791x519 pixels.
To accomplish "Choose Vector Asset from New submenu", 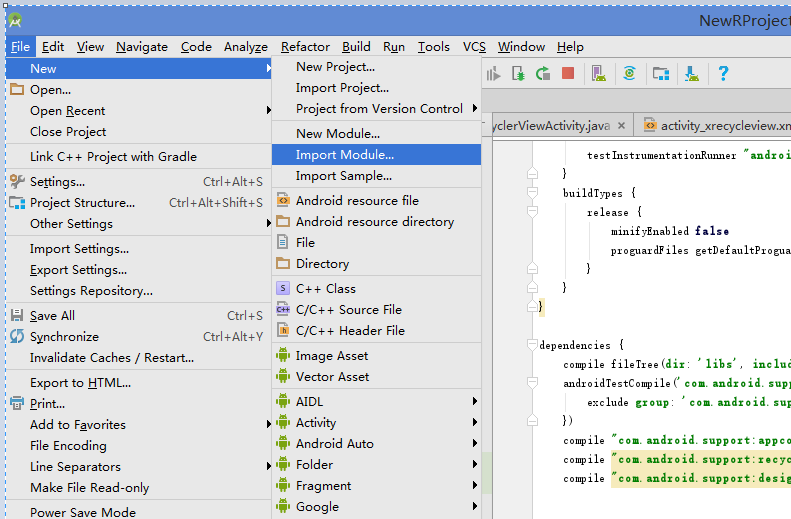I will (x=332, y=377).
